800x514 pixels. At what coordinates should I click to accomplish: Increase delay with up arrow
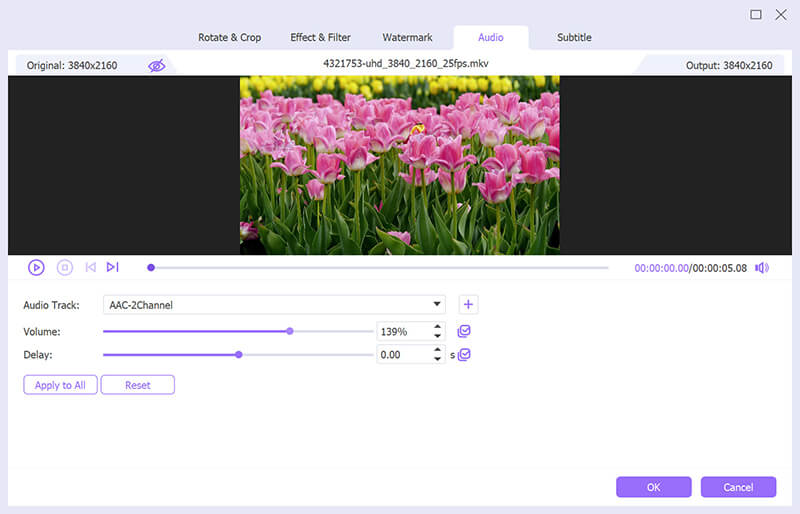click(437, 350)
